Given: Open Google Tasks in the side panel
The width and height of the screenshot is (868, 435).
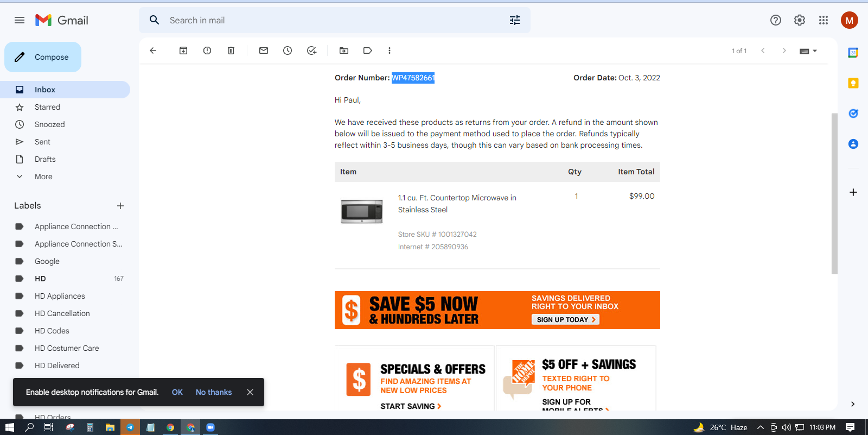Looking at the screenshot, I should pos(853,114).
